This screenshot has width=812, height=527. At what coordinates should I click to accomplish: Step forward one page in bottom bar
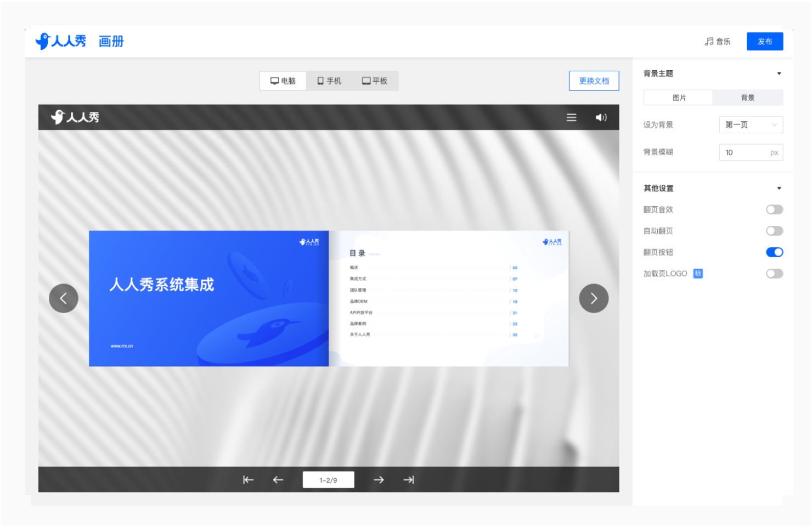point(379,480)
